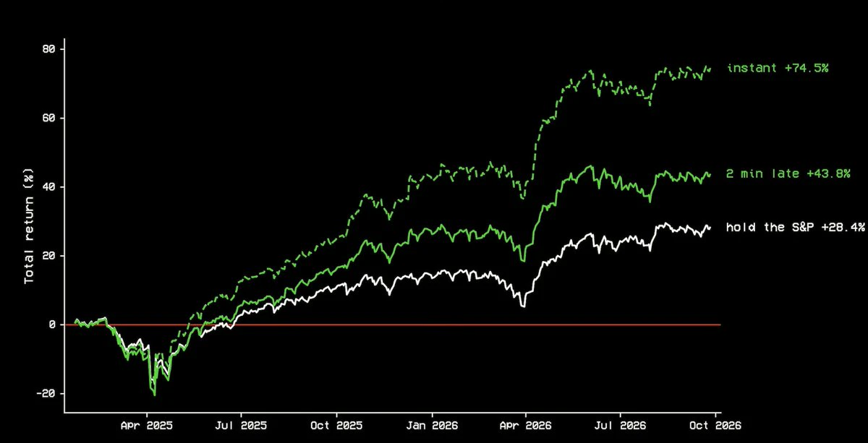The width and height of the screenshot is (868, 443).
Task: Click the "Apr 2026" x-axis label
Action: pos(526,426)
